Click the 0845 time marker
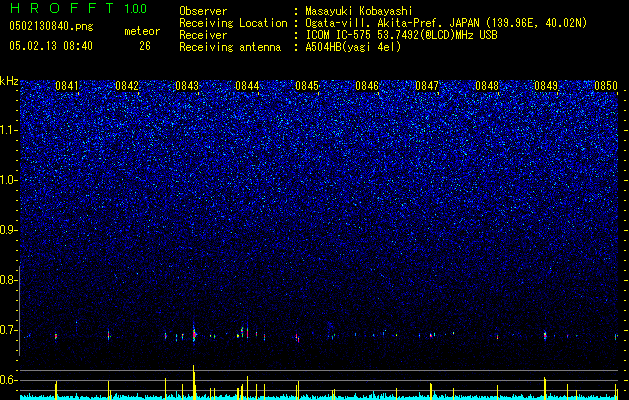The width and height of the screenshot is (629, 400). click(307, 86)
